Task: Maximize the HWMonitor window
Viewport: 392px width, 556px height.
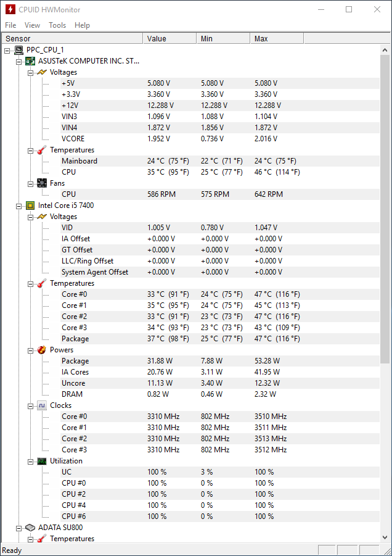Action: (x=349, y=10)
